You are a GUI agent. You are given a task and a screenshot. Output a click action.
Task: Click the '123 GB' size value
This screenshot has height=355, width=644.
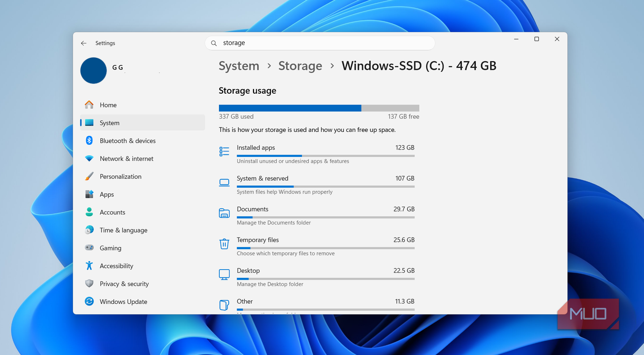pos(405,148)
